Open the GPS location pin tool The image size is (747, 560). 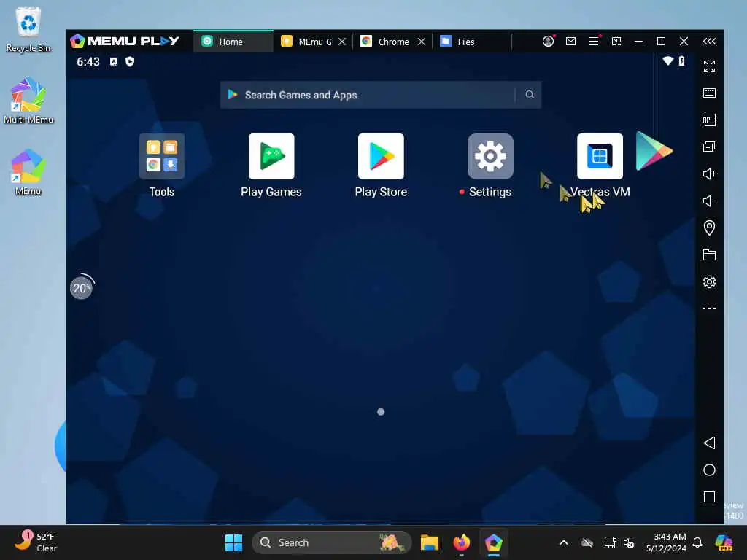point(709,227)
